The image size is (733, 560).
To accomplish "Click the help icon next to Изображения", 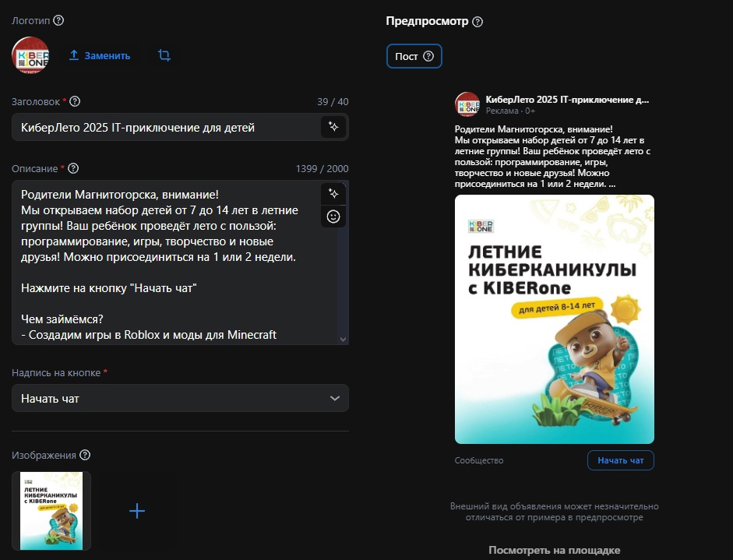I will click(x=85, y=455).
